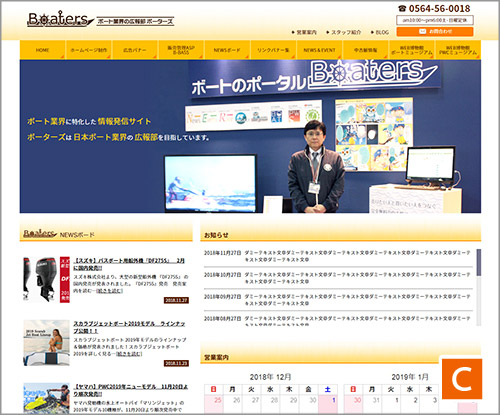Open the Suzuki outboard motor news thumbnail

click(46, 279)
